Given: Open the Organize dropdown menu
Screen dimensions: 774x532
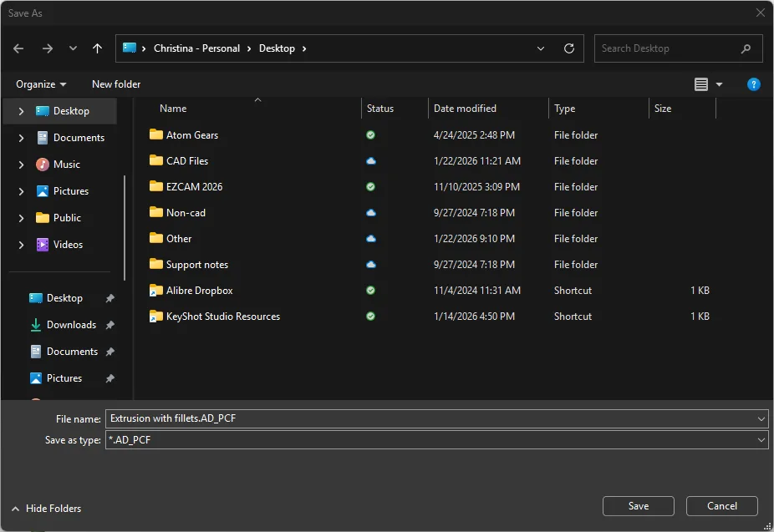Looking at the screenshot, I should point(41,84).
